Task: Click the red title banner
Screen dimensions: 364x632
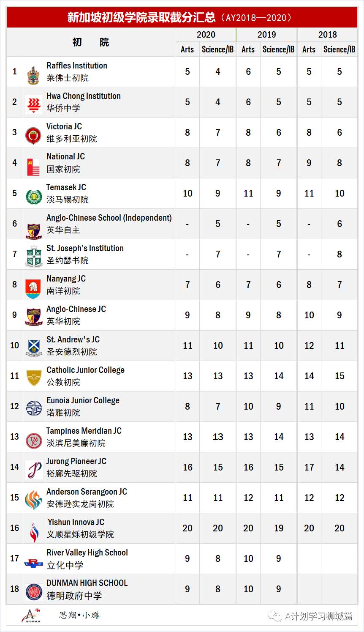Action: point(182,17)
